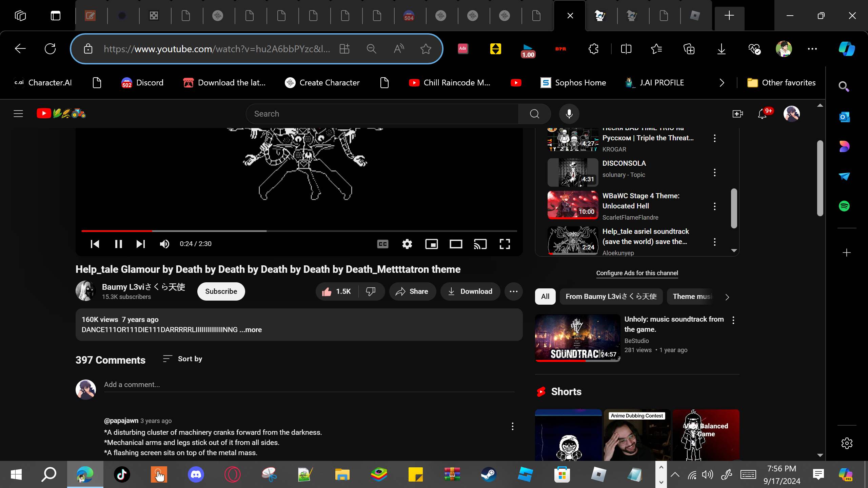This screenshot has width=868, height=488.
Task: Open Configure Ads for this channel link
Action: pyautogui.click(x=637, y=273)
